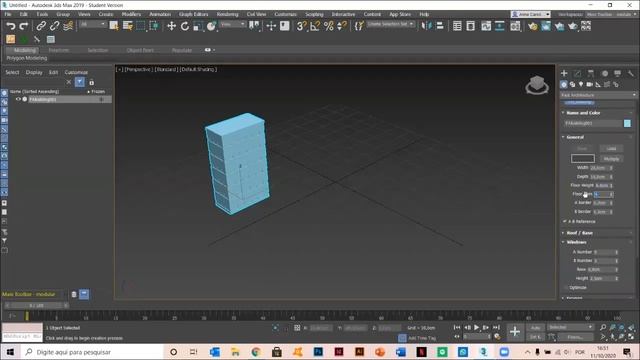Toggle A B Reference checkbox
The image size is (640, 360).
pyautogui.click(x=565, y=222)
